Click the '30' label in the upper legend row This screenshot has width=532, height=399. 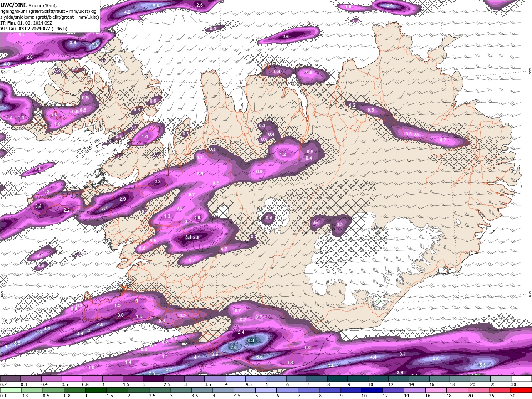tap(513, 384)
